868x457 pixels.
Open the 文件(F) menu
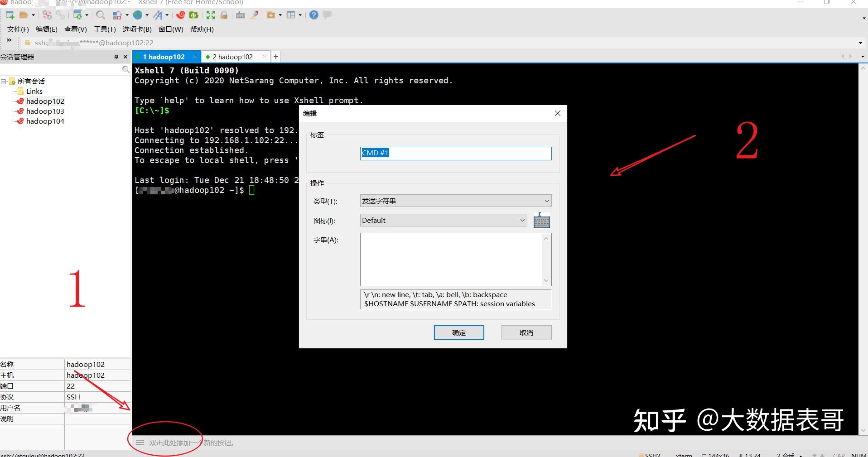pos(18,29)
